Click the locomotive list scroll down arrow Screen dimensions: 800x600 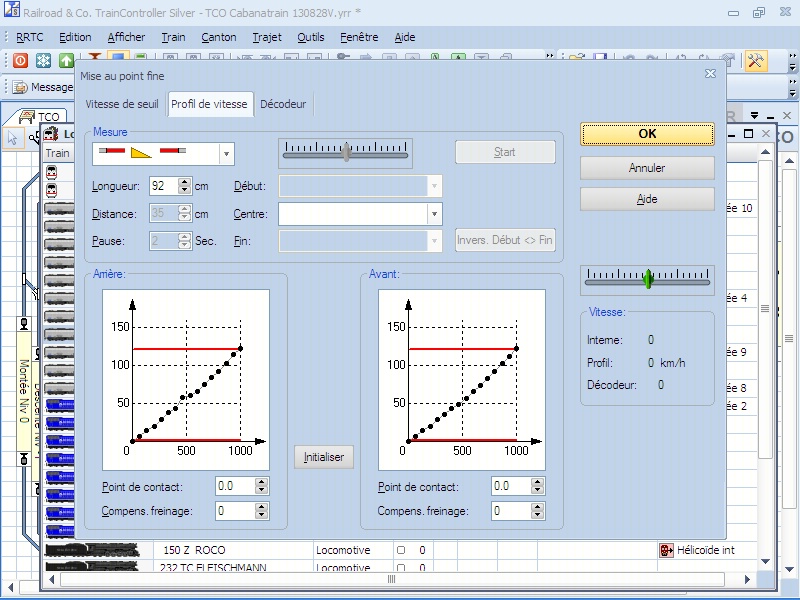pos(765,561)
